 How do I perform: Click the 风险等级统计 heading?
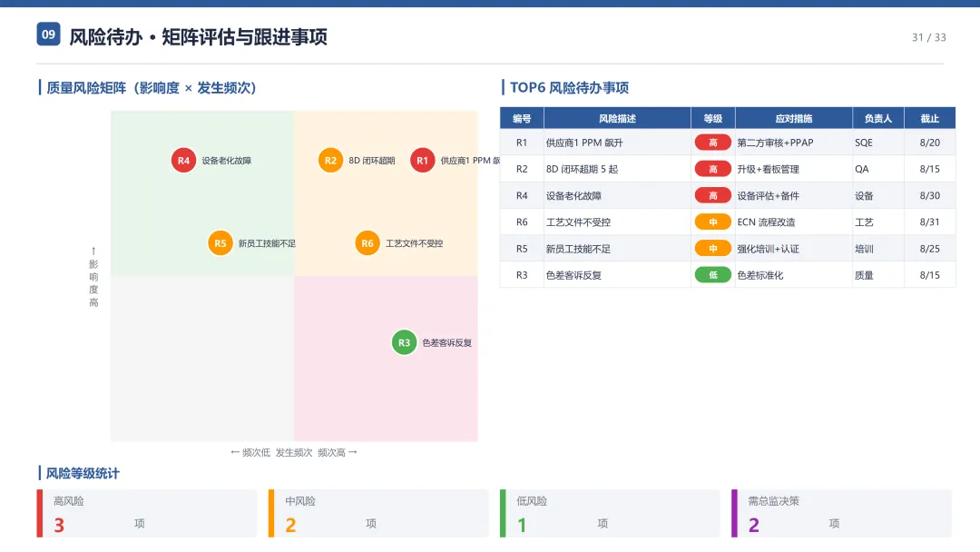[x=83, y=473]
